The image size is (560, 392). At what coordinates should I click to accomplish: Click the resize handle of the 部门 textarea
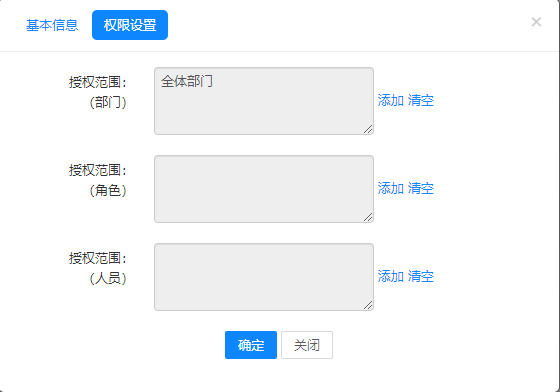pos(368,129)
